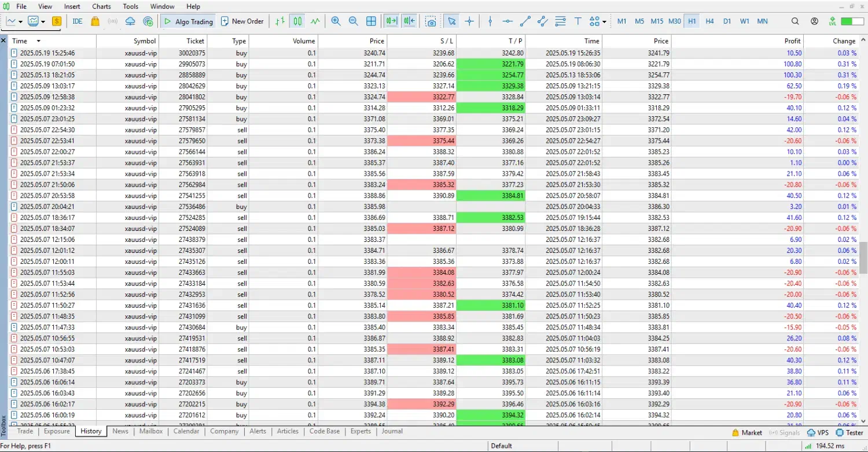Toggle Algo Trading on or off
The height and width of the screenshot is (452, 868).
[187, 21]
